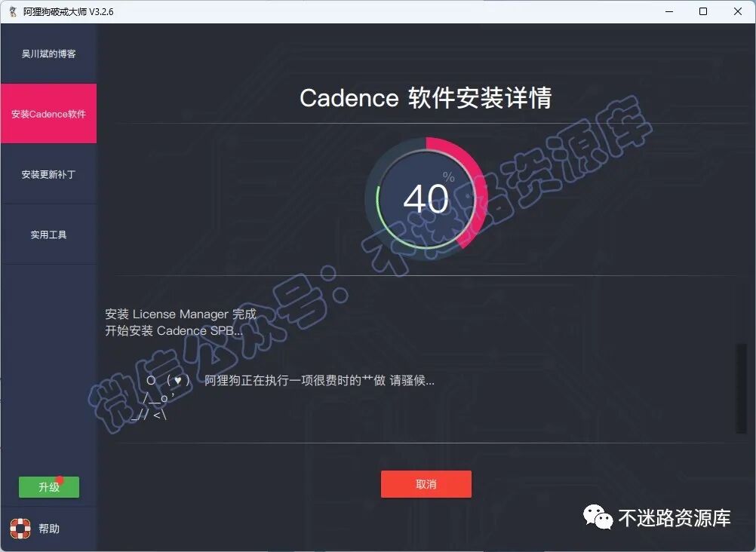Image resolution: width=756 pixels, height=552 pixels.
Task: Cancel installation with the red 取消 button
Action: point(426,484)
